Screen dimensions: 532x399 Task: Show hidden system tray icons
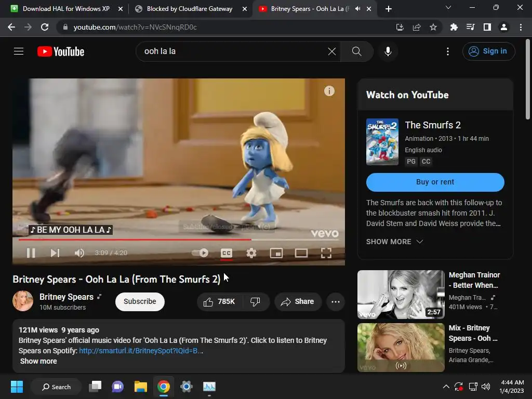(x=446, y=387)
